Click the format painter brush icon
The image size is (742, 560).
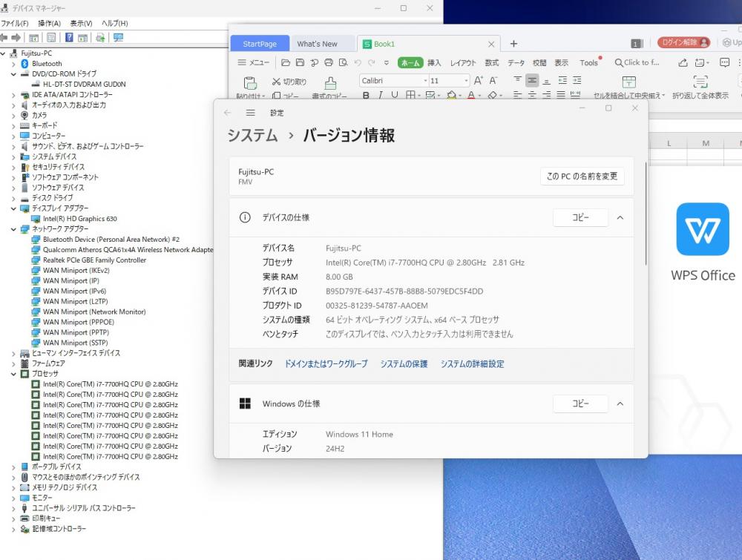pos(330,83)
